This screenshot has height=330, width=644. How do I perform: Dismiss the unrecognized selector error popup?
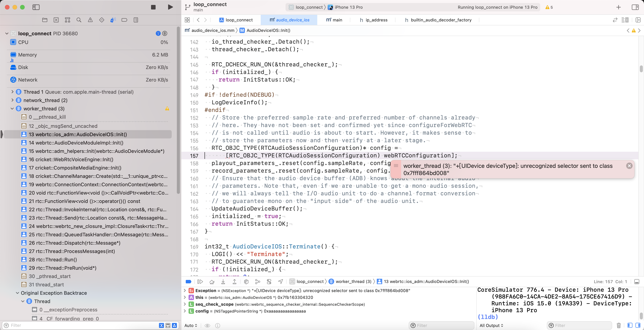click(x=629, y=166)
